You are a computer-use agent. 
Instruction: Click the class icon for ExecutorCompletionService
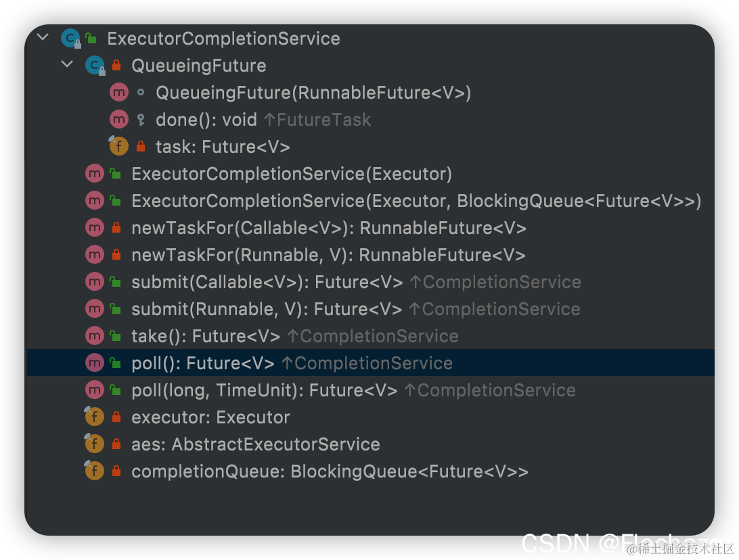[x=70, y=38]
